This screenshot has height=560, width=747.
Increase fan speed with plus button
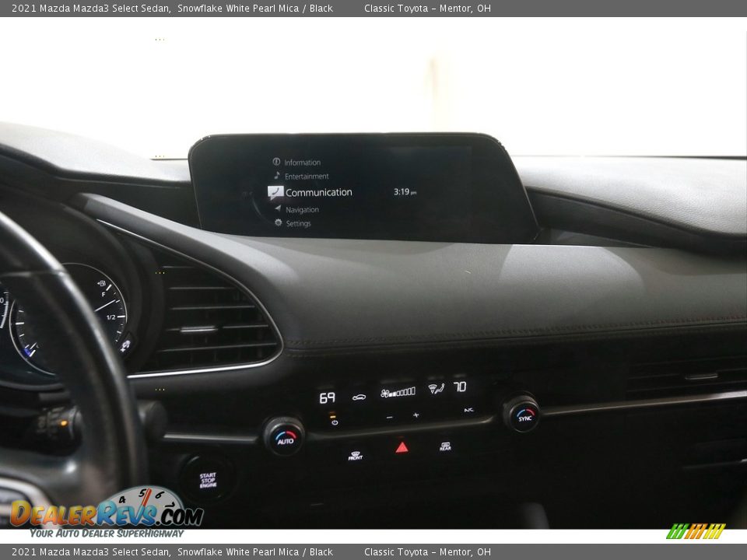[416, 415]
